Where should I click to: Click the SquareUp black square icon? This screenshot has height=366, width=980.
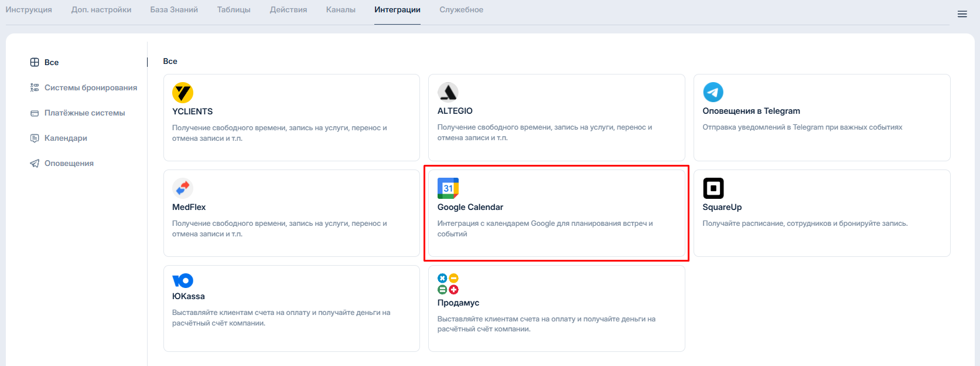point(713,188)
